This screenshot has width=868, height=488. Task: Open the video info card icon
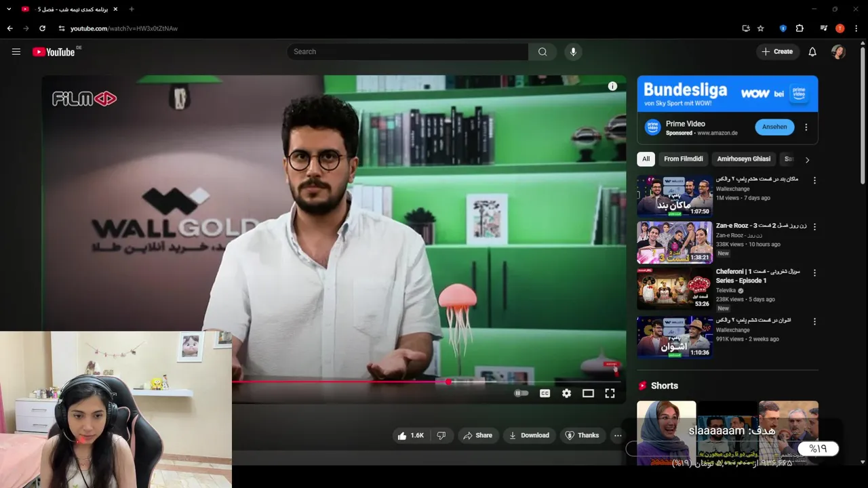point(612,86)
